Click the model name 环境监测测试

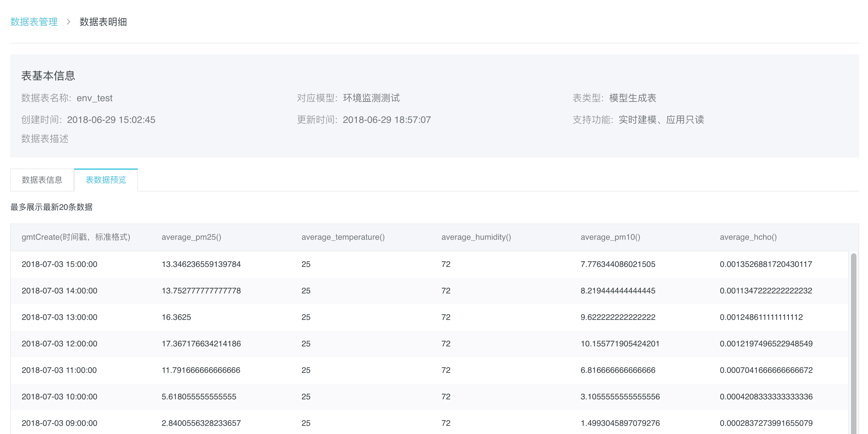tap(371, 98)
